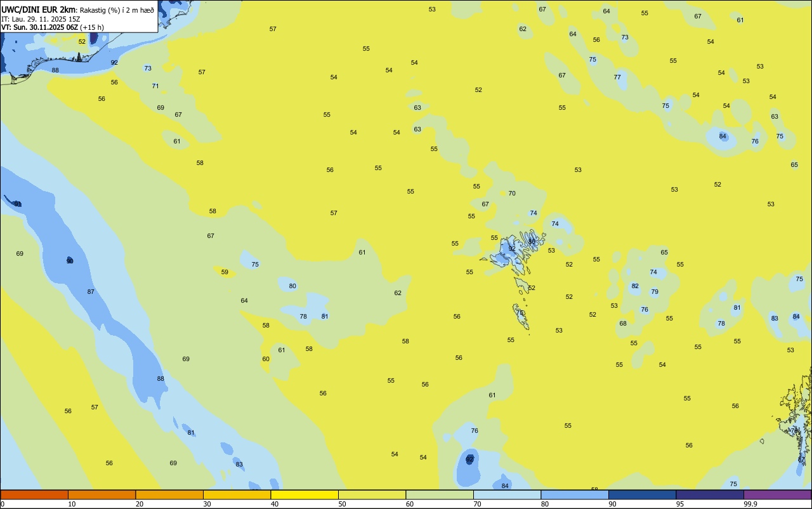
Task: Click the legend swatch between 30 and 40
Action: (237, 494)
